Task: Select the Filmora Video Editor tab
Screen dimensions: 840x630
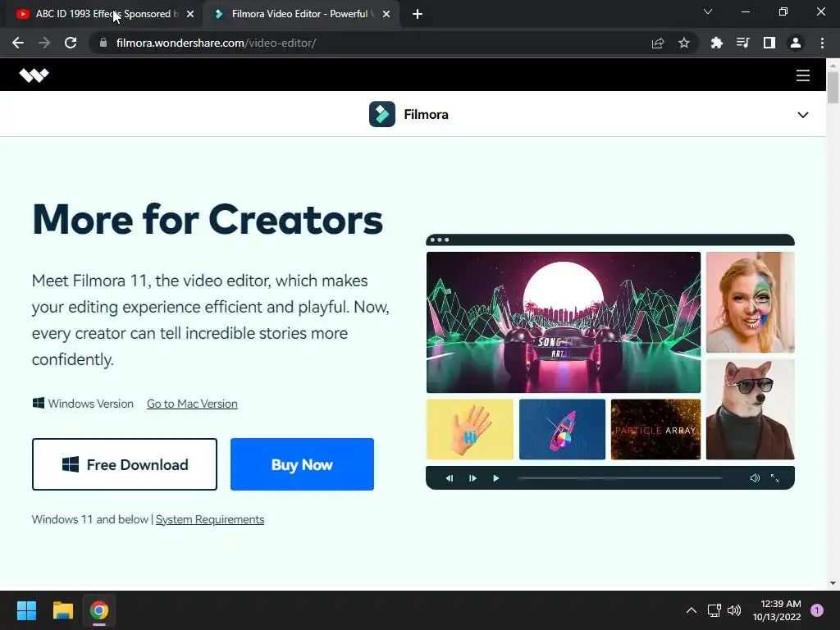Action: [x=300, y=14]
